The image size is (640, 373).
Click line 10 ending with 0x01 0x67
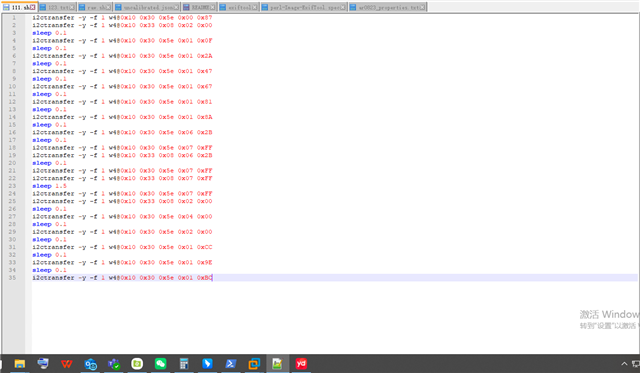tap(122, 87)
